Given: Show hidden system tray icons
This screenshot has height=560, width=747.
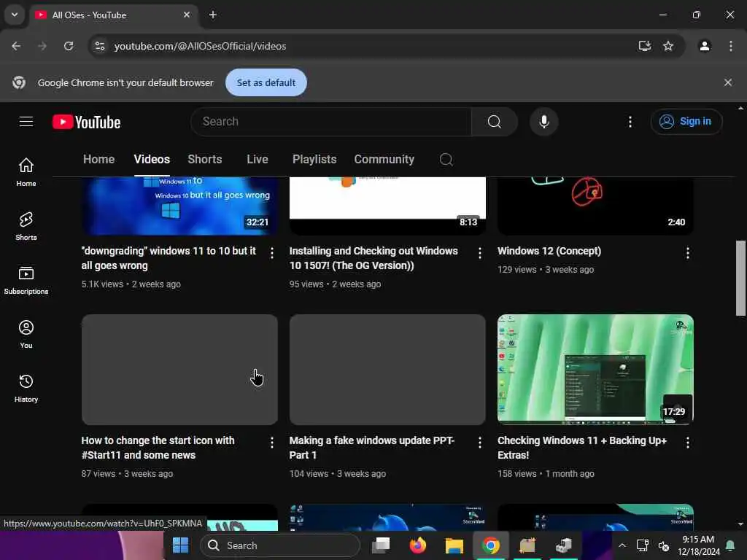Looking at the screenshot, I should [x=622, y=545].
